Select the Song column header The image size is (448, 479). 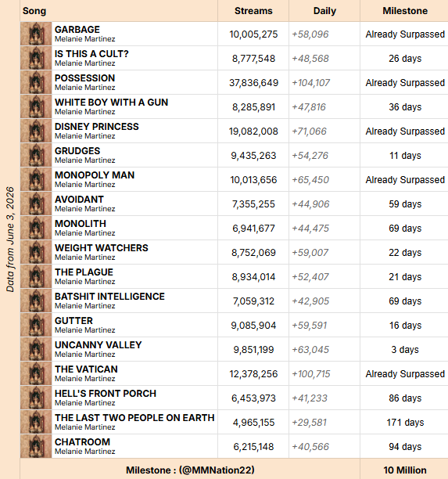coord(34,11)
